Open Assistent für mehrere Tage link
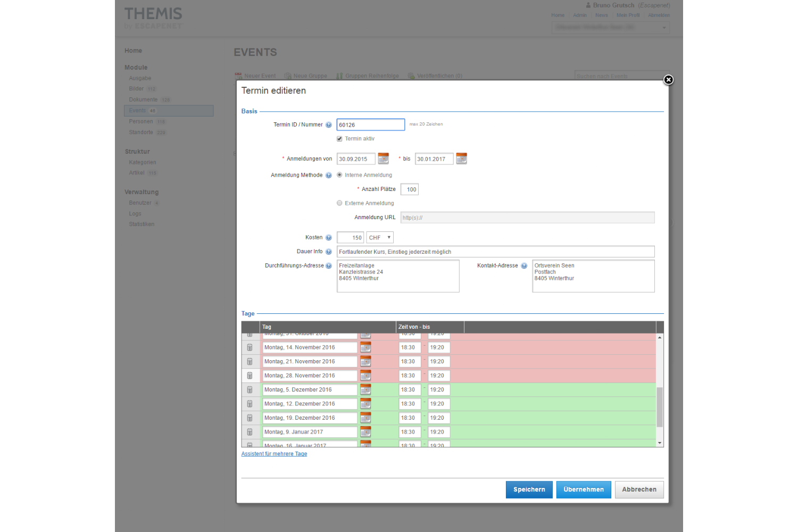Screen dimensions: 798x532 [274, 454]
